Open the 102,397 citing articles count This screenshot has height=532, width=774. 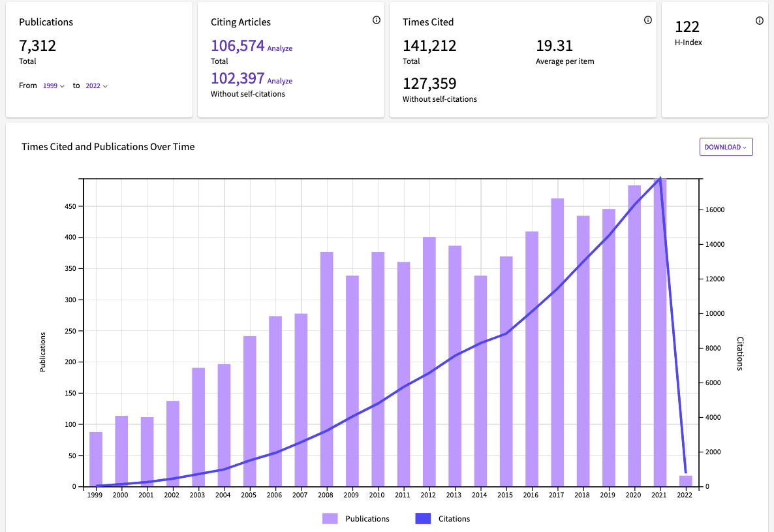pyautogui.click(x=238, y=78)
